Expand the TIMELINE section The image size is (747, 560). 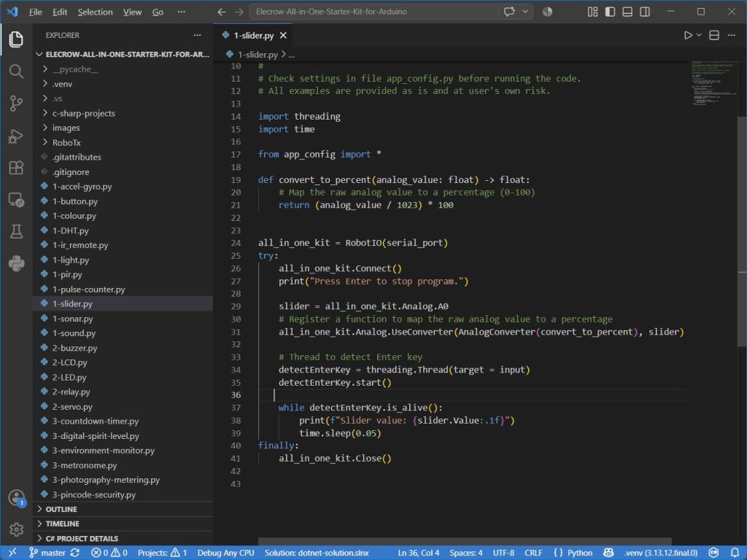click(x=123, y=524)
